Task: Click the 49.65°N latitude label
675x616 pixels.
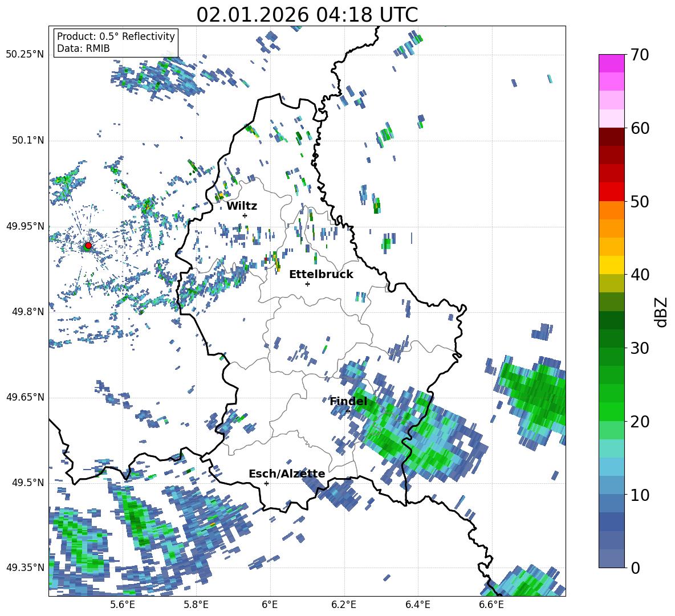Action: point(25,397)
